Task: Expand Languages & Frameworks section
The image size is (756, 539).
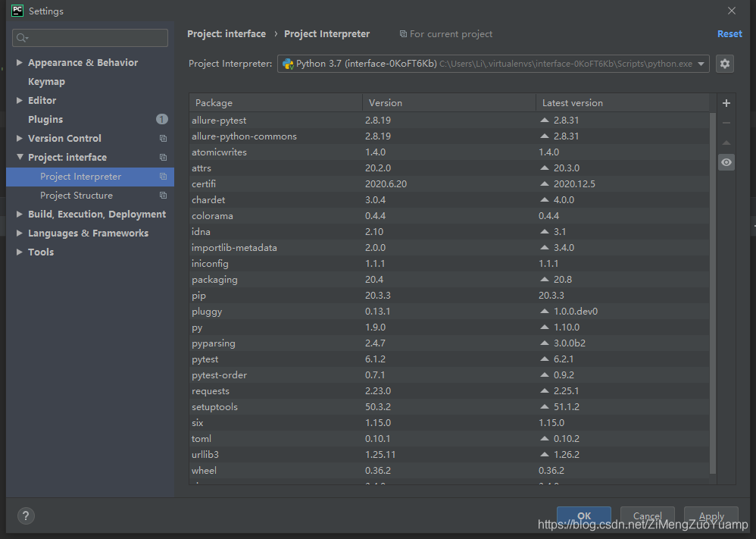Action: coord(19,233)
